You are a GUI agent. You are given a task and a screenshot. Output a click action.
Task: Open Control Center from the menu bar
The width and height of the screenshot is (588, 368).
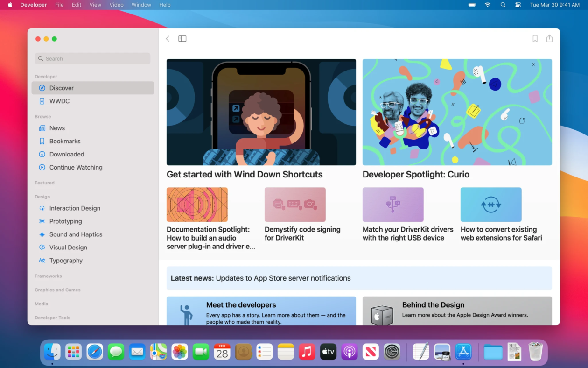(x=518, y=5)
